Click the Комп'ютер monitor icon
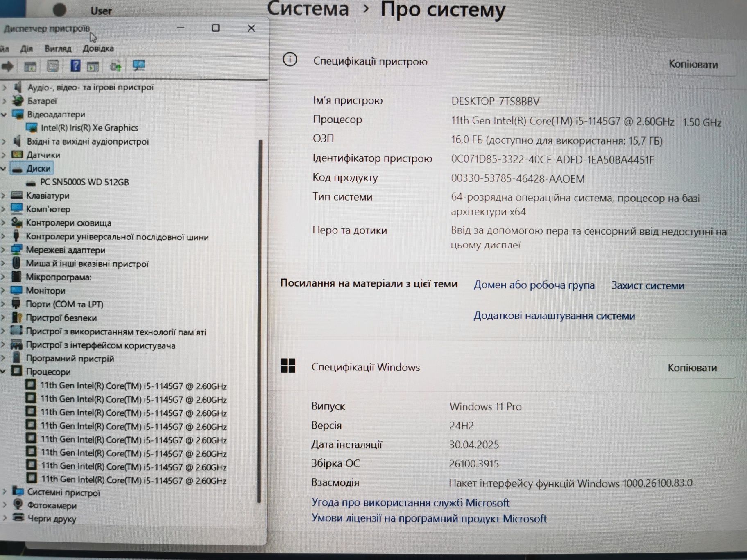747x560 pixels. tap(16, 208)
